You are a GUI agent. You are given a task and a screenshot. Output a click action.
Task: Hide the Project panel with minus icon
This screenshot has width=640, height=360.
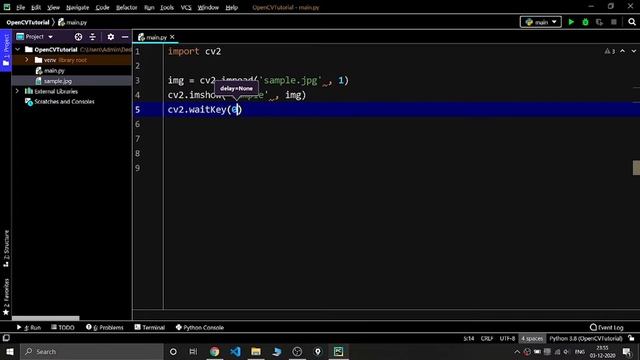(125, 37)
